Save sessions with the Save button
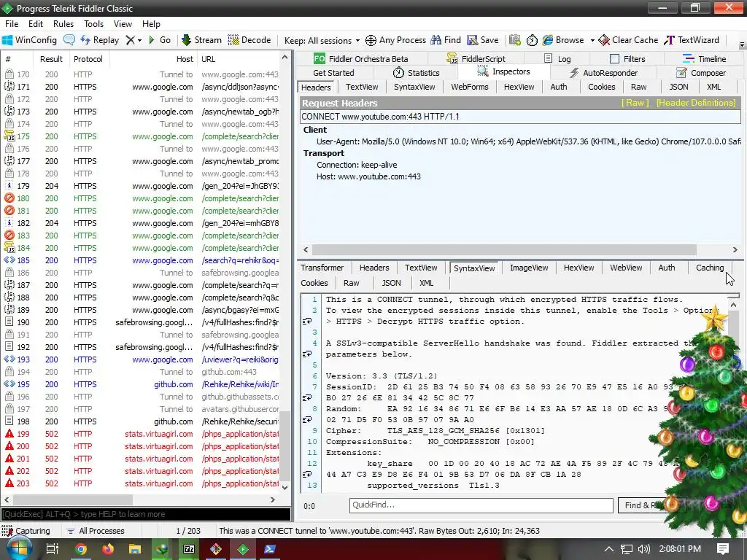This screenshot has width=747, height=560. (483, 40)
